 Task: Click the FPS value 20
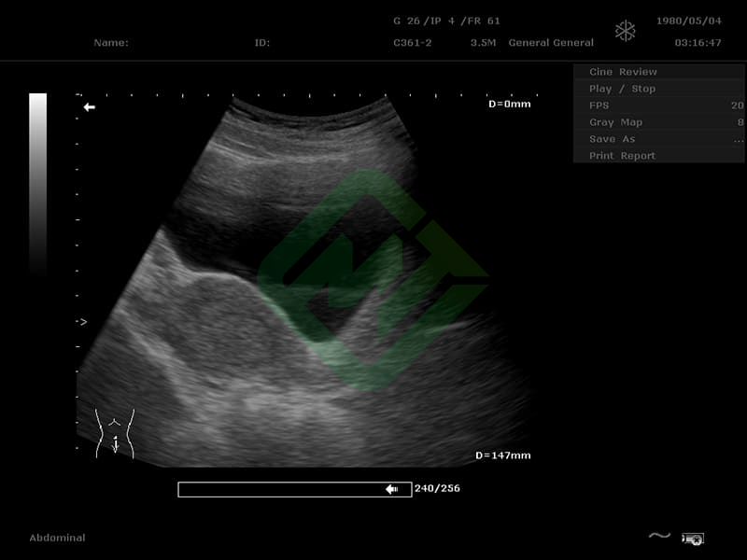(x=738, y=105)
